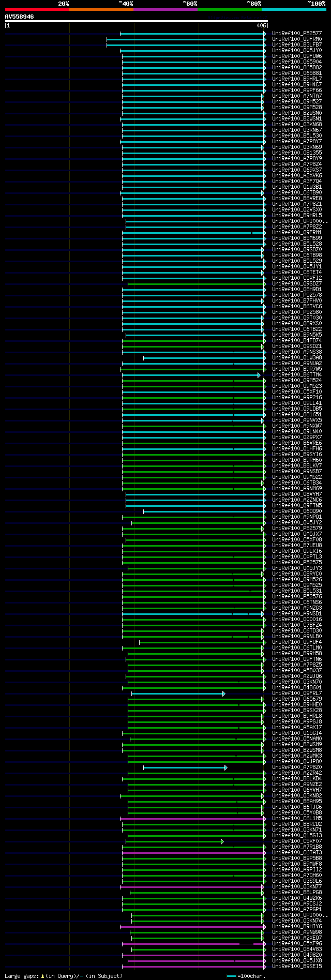Click UniRef100_B9N5K5 label
Image resolution: width=331 pixels, height=980 pixels.
[297, 335]
